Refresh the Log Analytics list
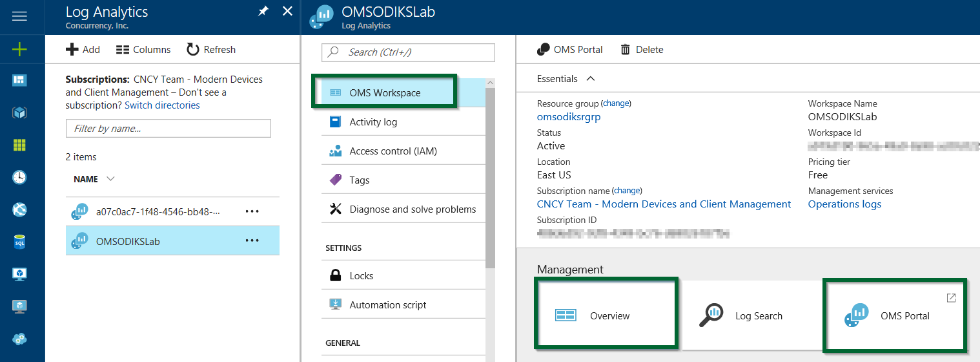 pos(211,50)
